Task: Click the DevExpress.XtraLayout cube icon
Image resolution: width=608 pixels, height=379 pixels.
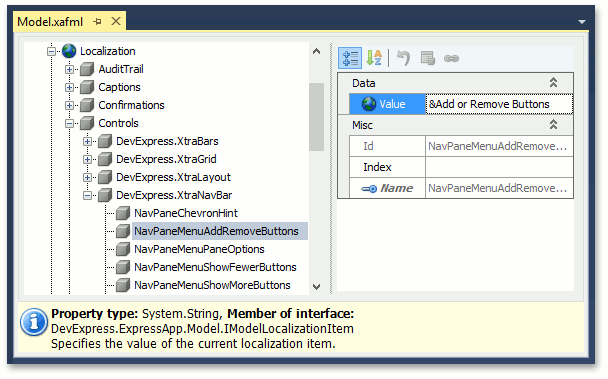Action: (x=105, y=177)
